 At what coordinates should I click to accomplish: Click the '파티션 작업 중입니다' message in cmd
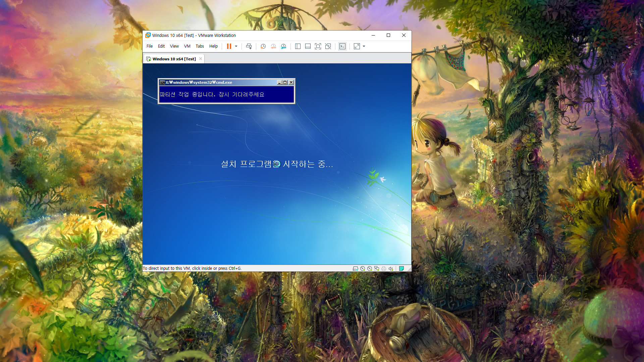pyautogui.click(x=212, y=95)
